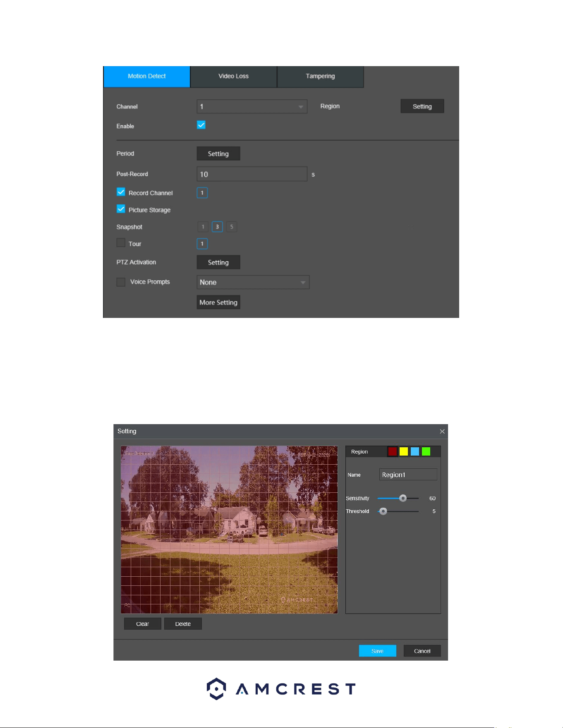Click the Clear button
This screenshot has width=563, height=728.
coord(143,624)
